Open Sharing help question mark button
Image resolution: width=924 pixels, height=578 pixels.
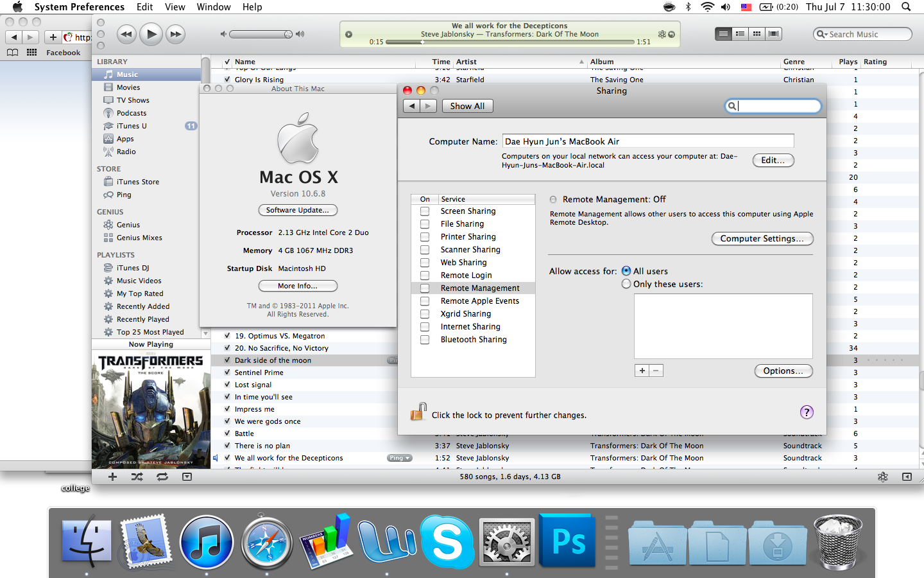[807, 412]
